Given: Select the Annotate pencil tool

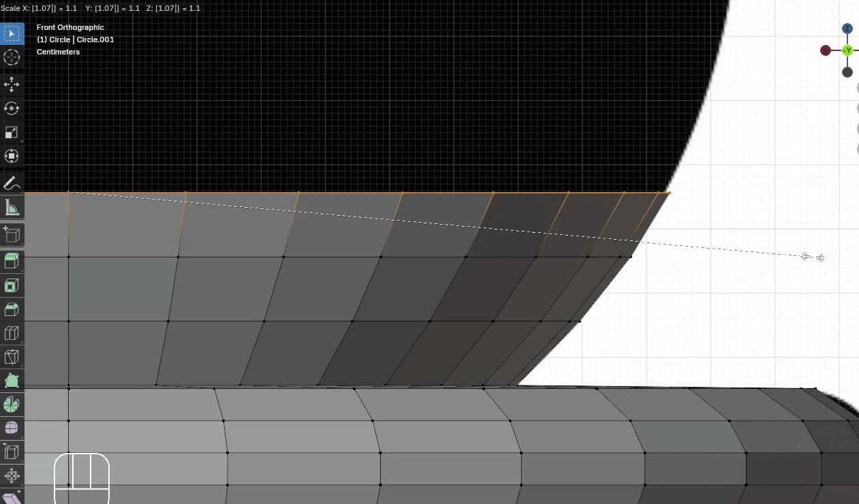Looking at the screenshot, I should point(12,183).
